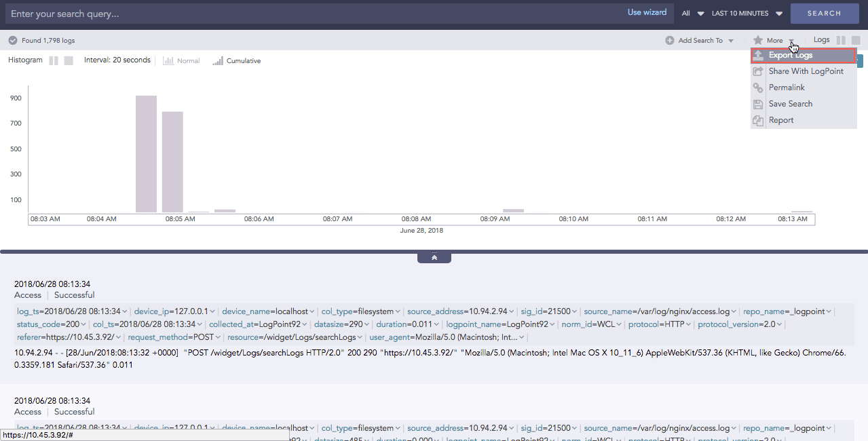Click the Report icon in the dropdown

click(x=757, y=120)
